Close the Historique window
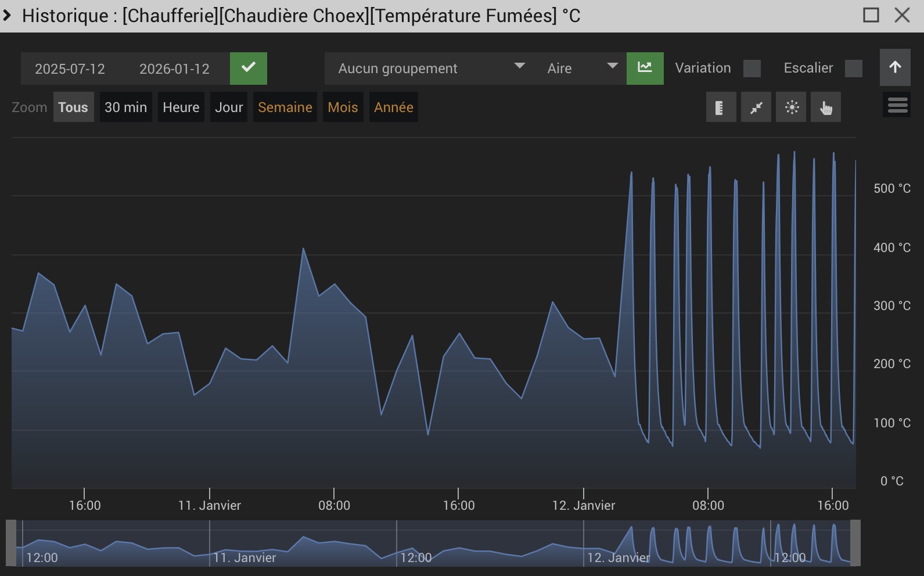The width and height of the screenshot is (924, 576). pos(902,15)
